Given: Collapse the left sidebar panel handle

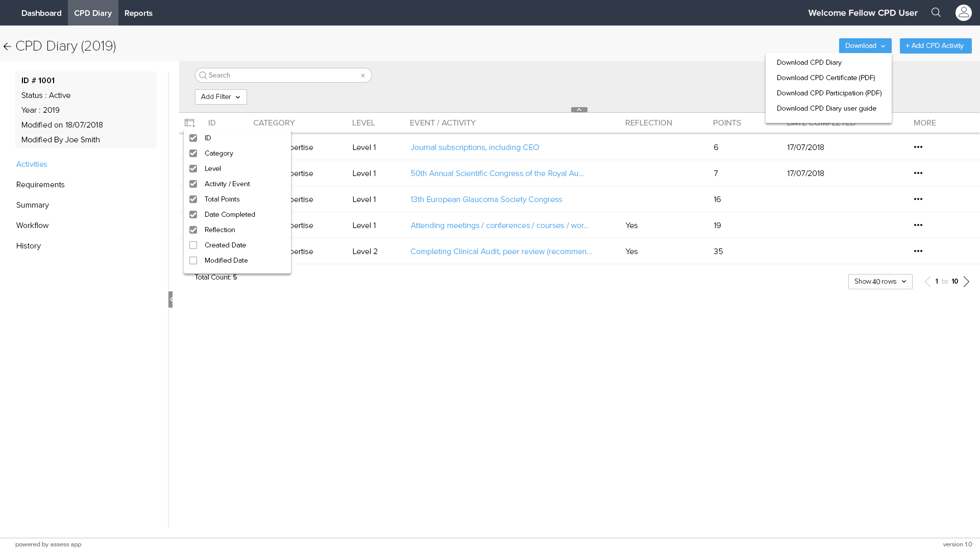Looking at the screenshot, I should coord(170,299).
